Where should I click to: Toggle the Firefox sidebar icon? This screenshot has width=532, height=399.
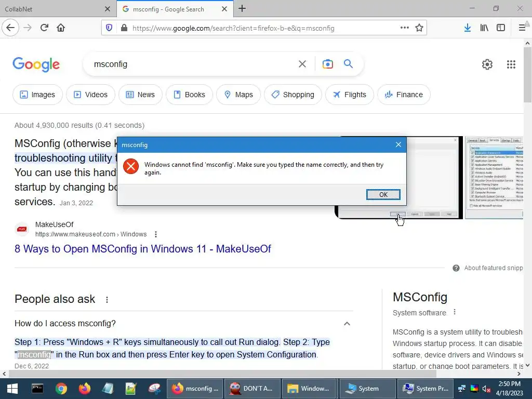click(501, 28)
